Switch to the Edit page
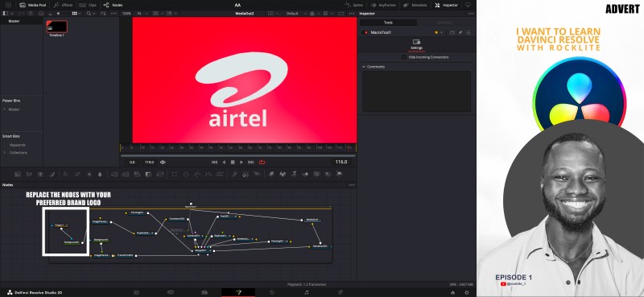The image size is (644, 297). [204, 292]
